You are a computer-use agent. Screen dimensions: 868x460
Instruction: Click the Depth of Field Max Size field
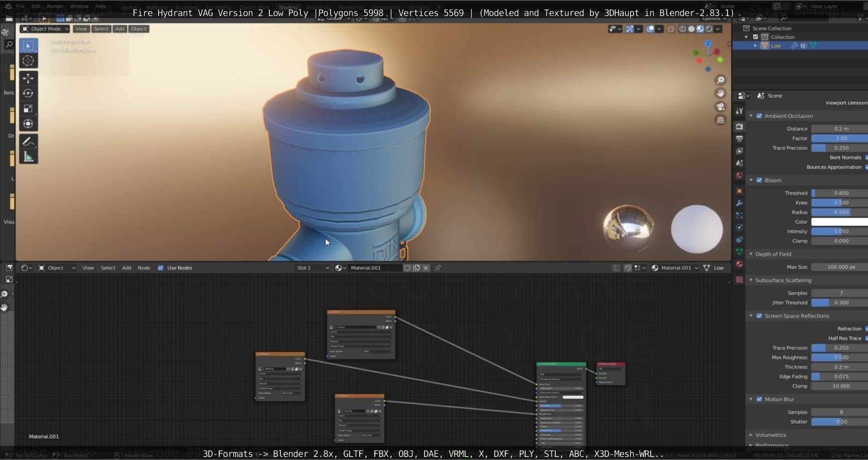839,267
